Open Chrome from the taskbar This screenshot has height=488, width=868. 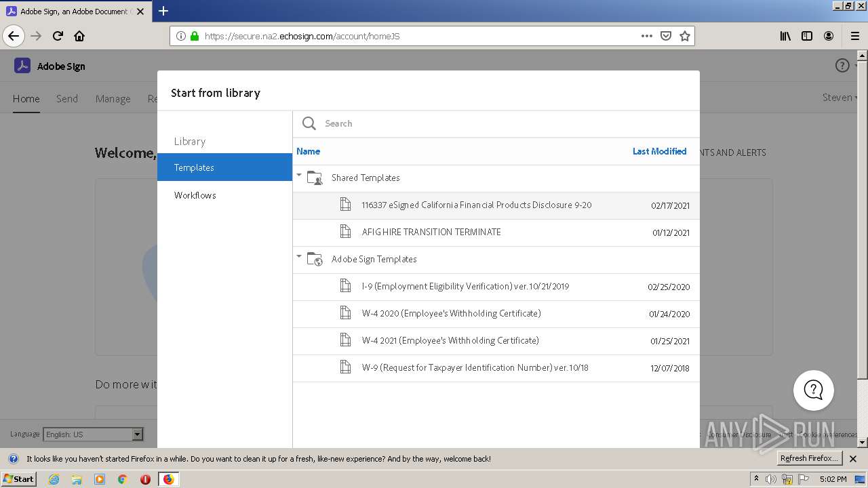[x=122, y=479]
